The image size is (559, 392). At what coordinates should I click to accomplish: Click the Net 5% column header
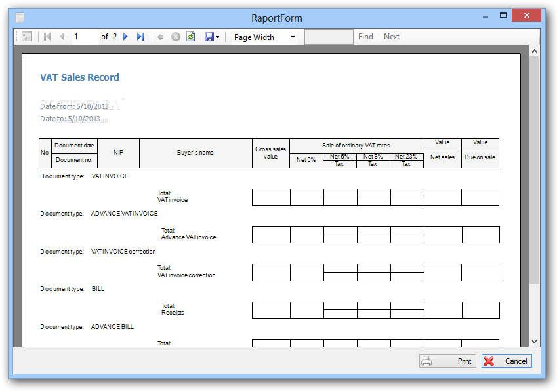click(x=339, y=157)
